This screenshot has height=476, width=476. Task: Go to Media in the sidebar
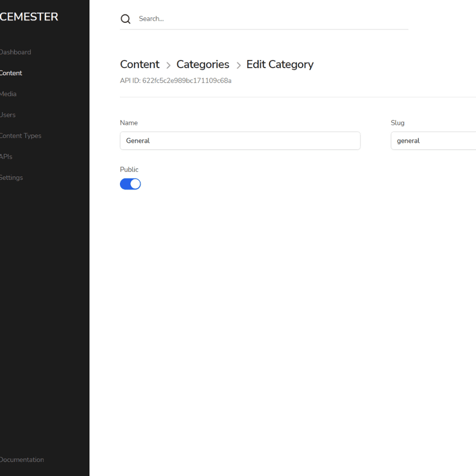point(9,94)
